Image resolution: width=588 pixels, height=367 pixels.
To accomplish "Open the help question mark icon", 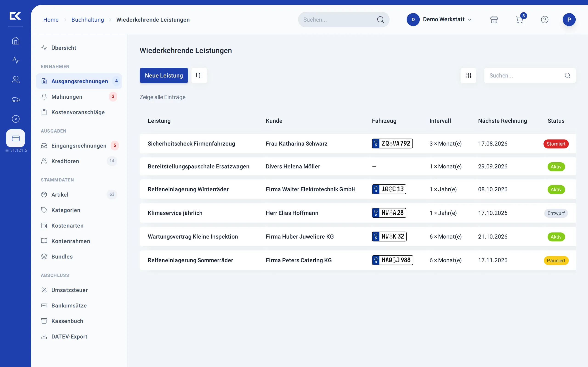I will (x=545, y=19).
